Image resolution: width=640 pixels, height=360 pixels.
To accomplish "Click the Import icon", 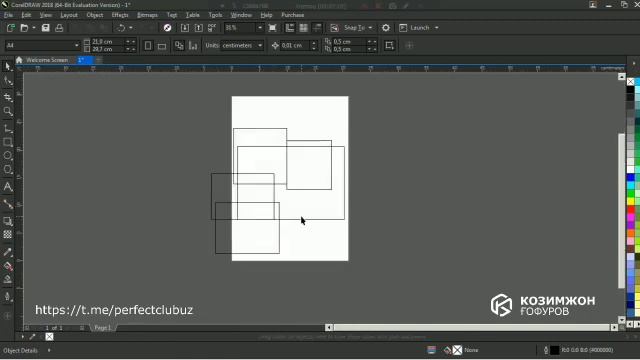I will point(184,28).
